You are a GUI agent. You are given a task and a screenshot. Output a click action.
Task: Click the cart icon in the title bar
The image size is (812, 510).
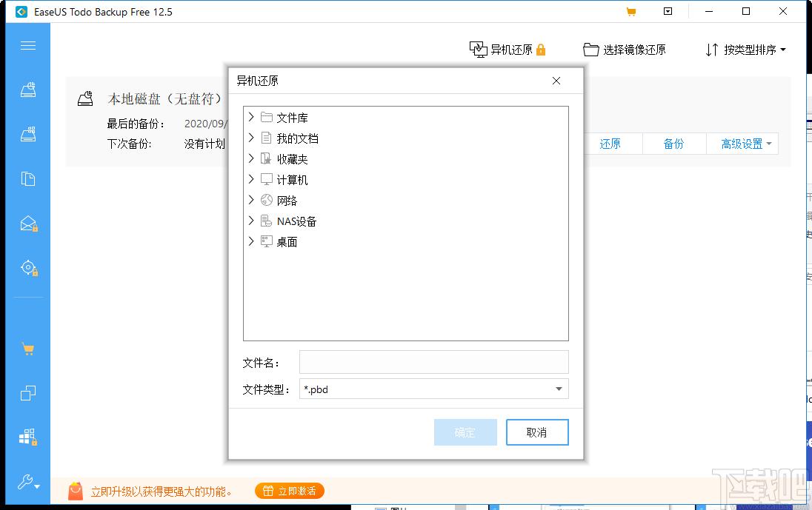630,12
